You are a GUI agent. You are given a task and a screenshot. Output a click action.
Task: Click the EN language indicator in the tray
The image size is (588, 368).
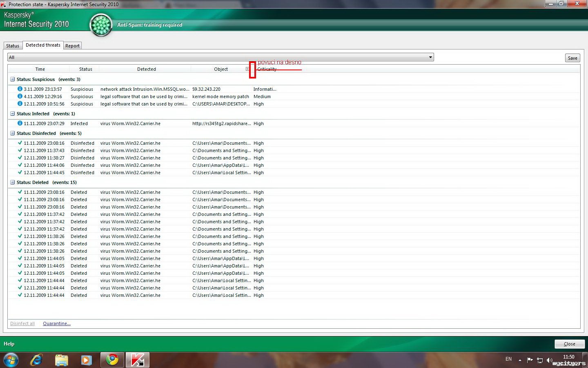508,359
